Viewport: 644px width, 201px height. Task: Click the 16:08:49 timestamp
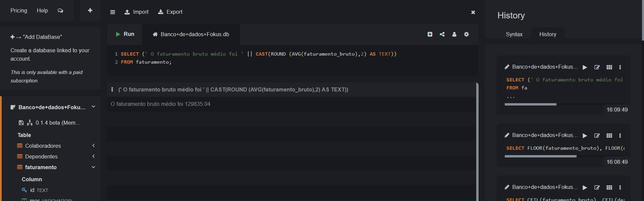pyautogui.click(x=617, y=162)
